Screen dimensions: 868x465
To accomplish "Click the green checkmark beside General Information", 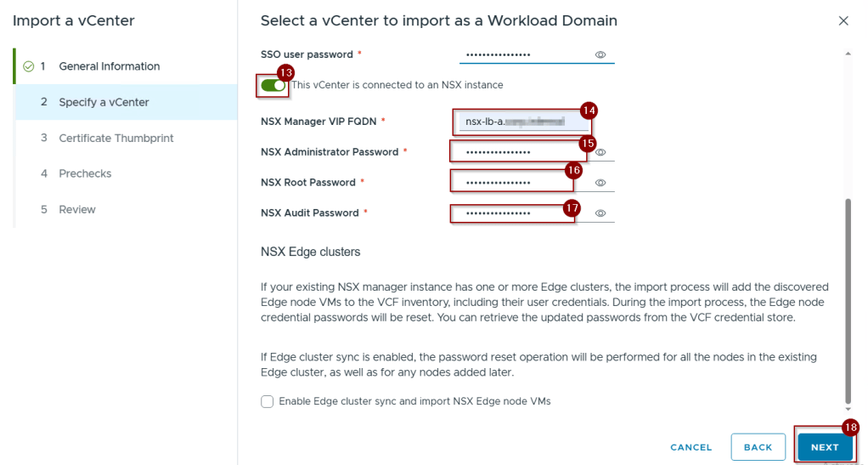I will pos(28,66).
